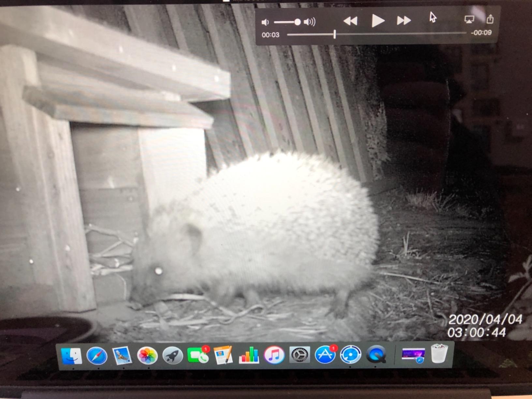Launch Numbers from the Dock
Image resolution: width=532 pixels, height=399 pixels.
click(x=249, y=355)
